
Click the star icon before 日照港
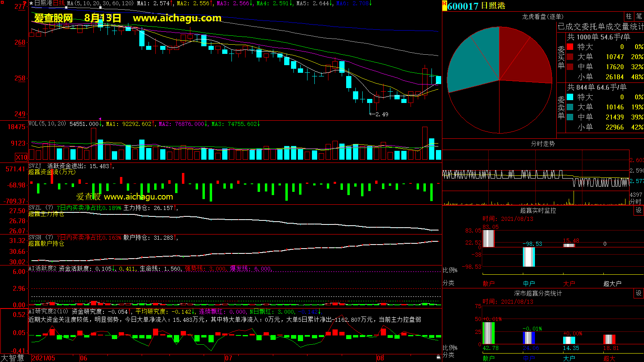click(x=31, y=3)
